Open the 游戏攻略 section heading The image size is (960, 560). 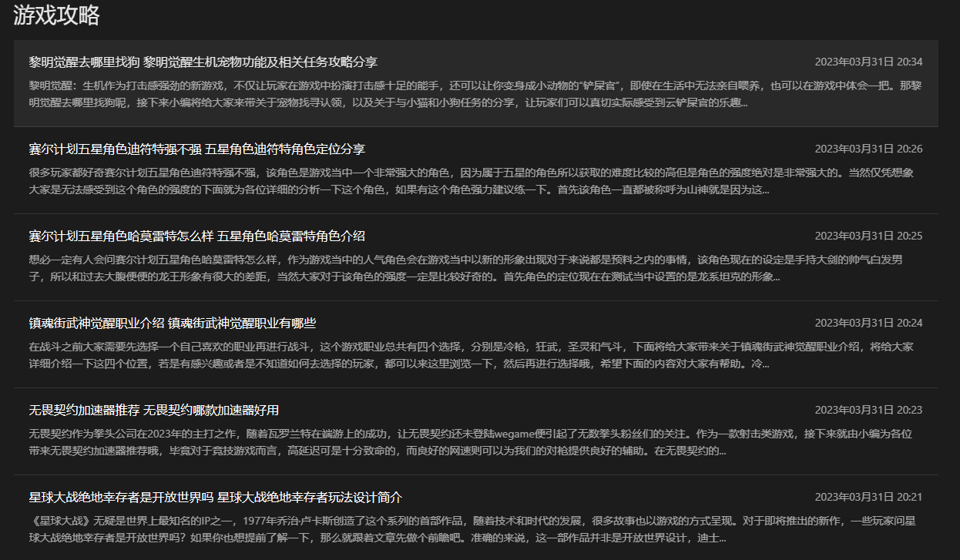pos(57,15)
